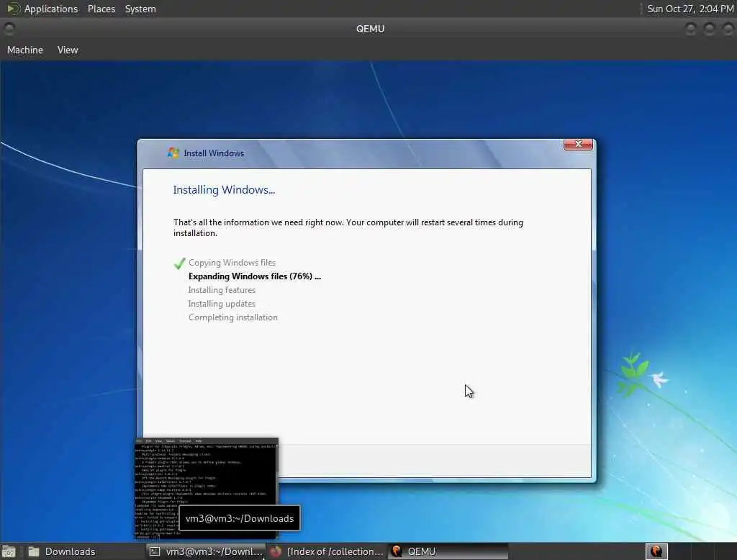The height and width of the screenshot is (560, 737).
Task: Click the Windows flag icon in dialog title
Action: [173, 153]
